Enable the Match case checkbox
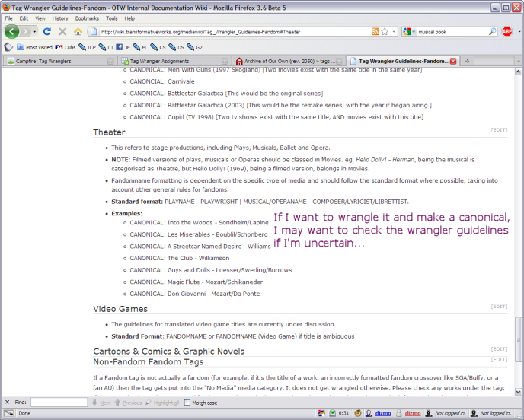This screenshot has height=420, width=524. click(187, 402)
